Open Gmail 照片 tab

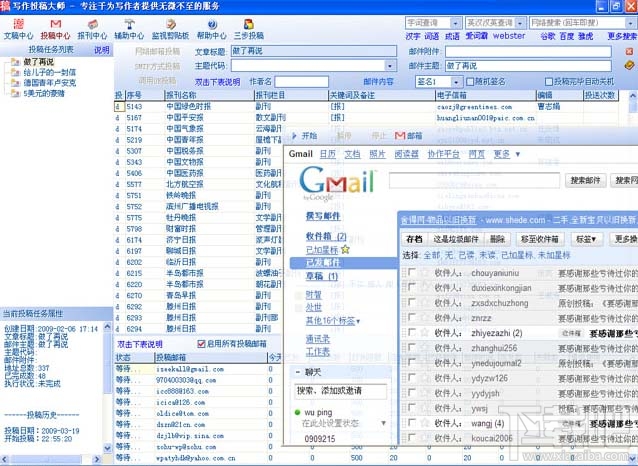(x=377, y=154)
